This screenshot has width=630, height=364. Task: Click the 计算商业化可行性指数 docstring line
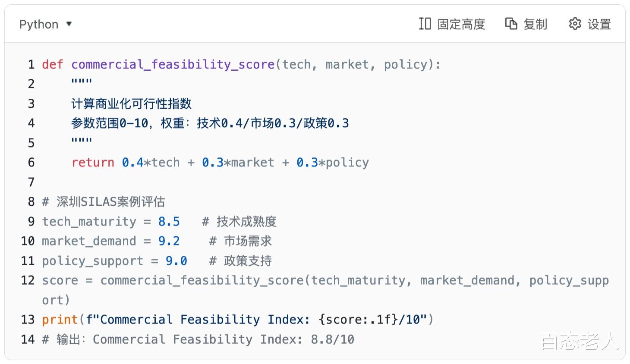(131, 104)
